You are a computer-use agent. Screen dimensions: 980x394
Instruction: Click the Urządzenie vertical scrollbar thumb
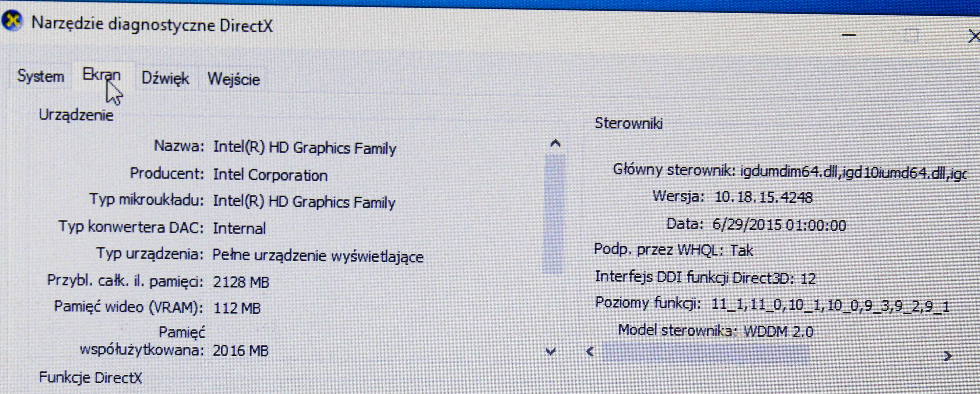coord(554,213)
